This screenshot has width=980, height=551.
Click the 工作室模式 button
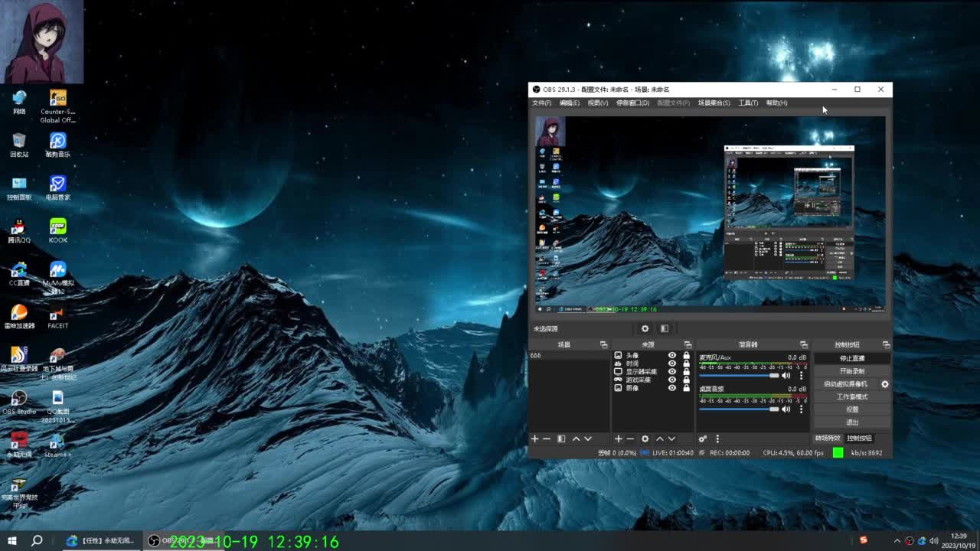tap(852, 396)
